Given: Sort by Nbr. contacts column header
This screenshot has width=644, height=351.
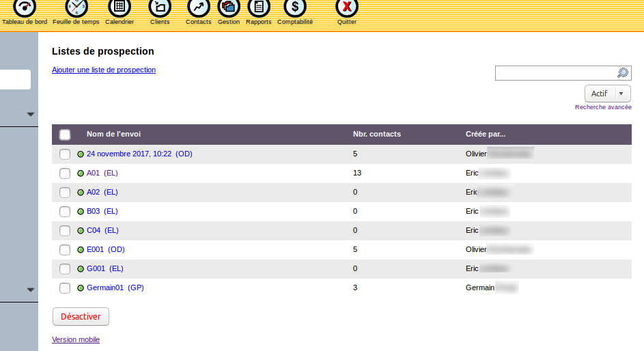Looking at the screenshot, I should click(x=376, y=134).
